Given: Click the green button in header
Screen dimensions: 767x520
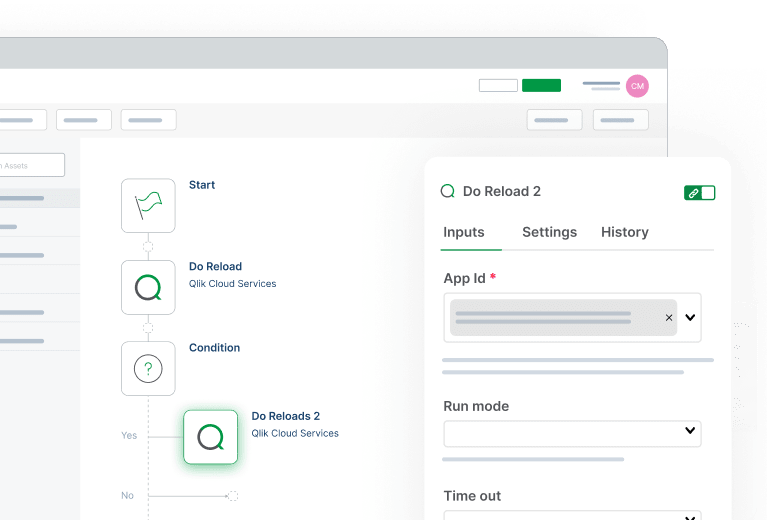Looking at the screenshot, I should coord(541,86).
